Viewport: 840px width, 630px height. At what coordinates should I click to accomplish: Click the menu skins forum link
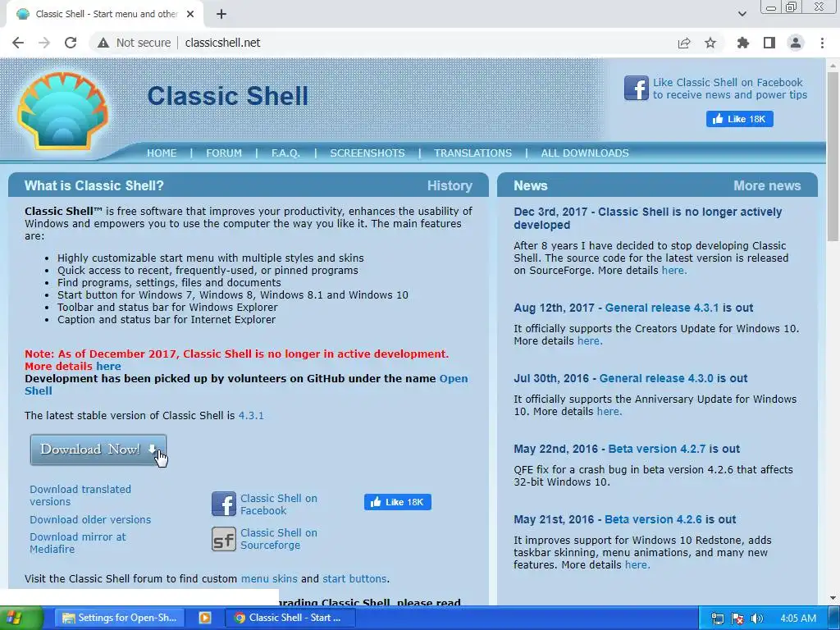click(269, 579)
